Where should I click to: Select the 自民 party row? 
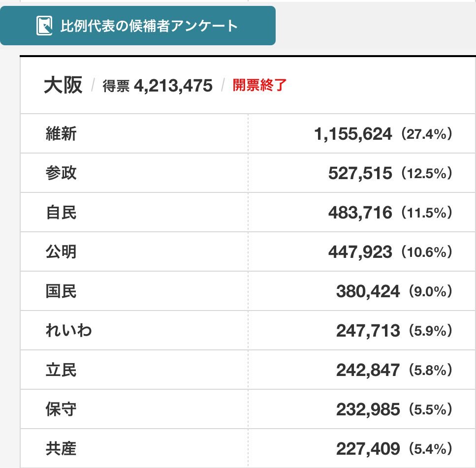[x=248, y=212]
